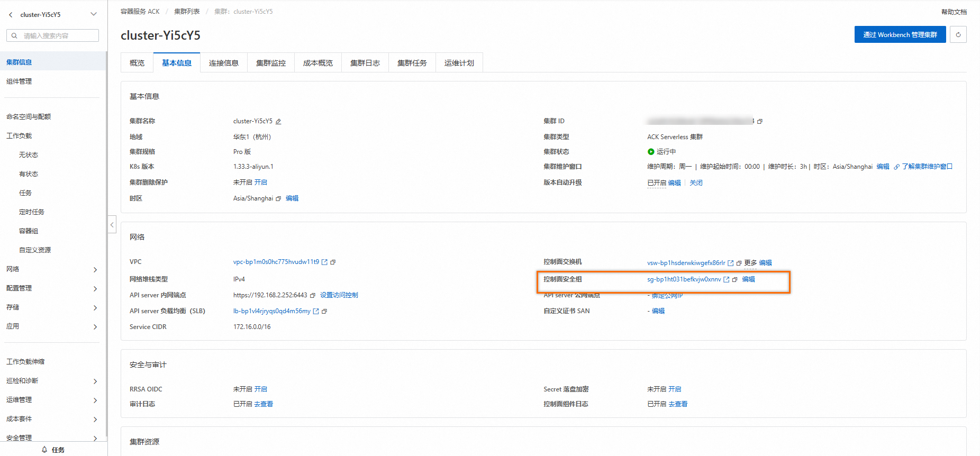980x456 pixels.
Task: Open the 连接信息 tab
Action: (x=224, y=63)
